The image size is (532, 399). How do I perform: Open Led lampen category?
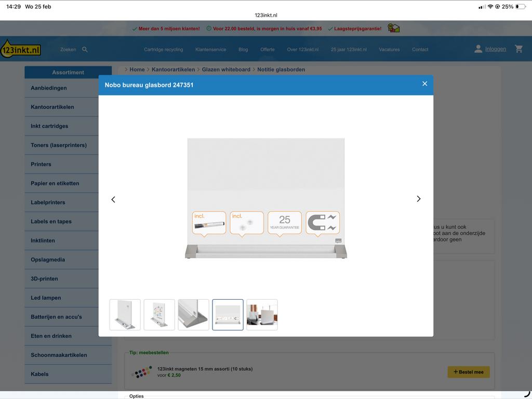point(62,298)
